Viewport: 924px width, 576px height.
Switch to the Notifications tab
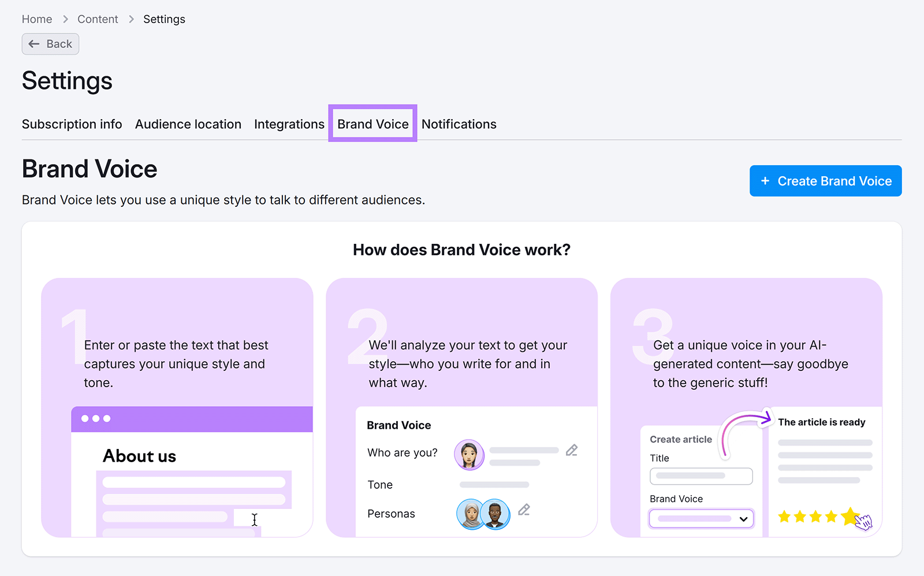click(459, 124)
